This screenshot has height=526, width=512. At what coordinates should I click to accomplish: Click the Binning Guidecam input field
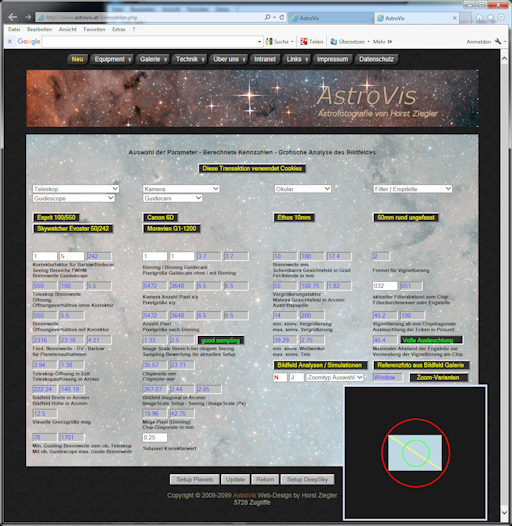pyautogui.click(x=182, y=256)
